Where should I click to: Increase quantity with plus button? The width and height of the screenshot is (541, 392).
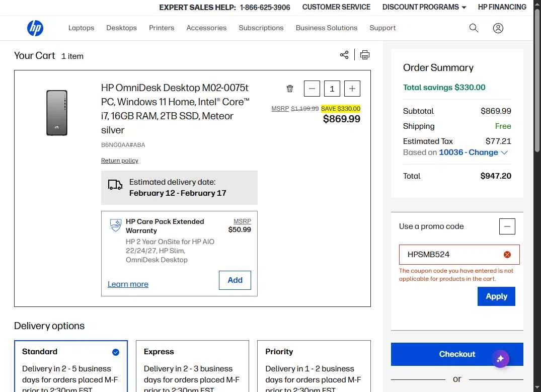click(x=352, y=89)
